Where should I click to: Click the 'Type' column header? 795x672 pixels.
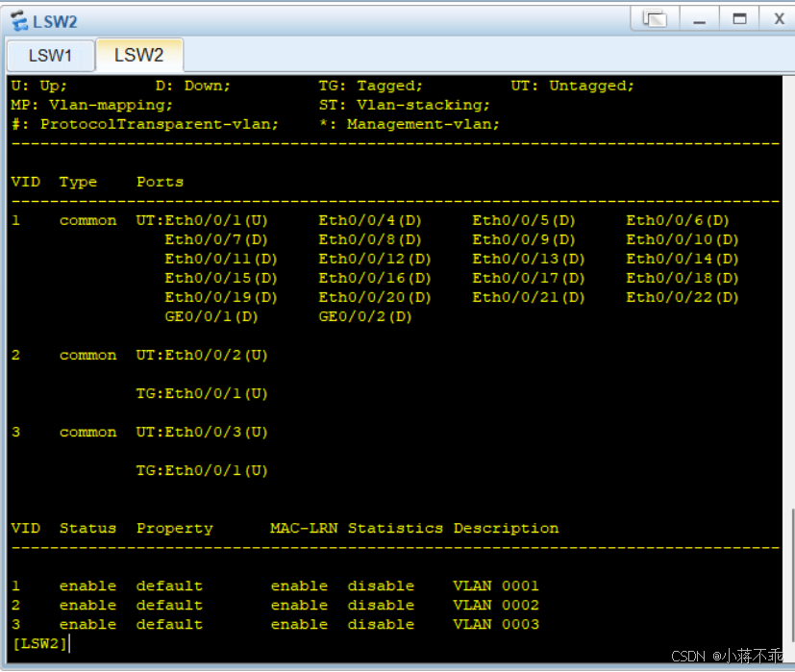(78, 182)
